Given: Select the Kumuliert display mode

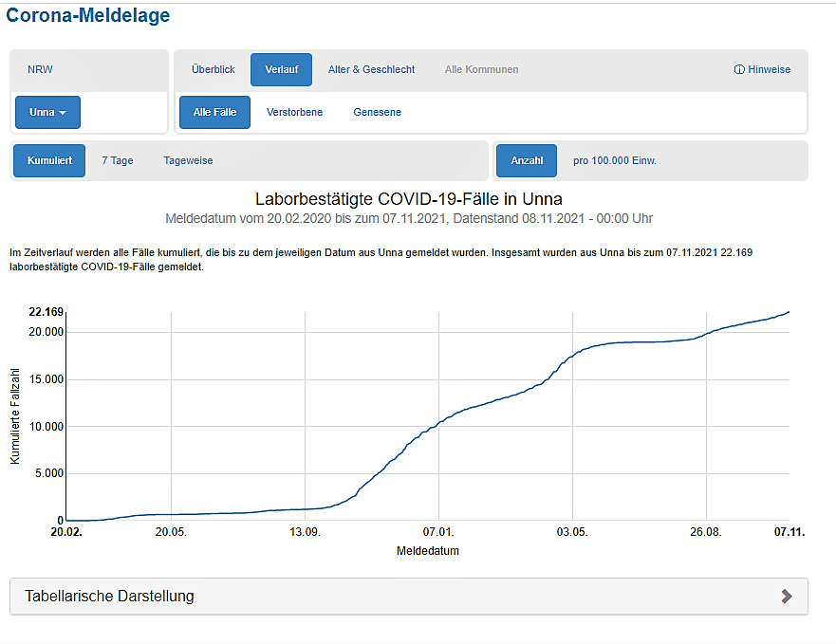Looking at the screenshot, I should point(49,160).
